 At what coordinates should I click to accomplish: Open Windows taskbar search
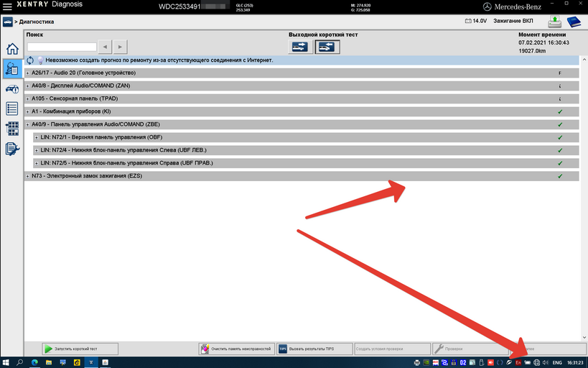(19, 362)
